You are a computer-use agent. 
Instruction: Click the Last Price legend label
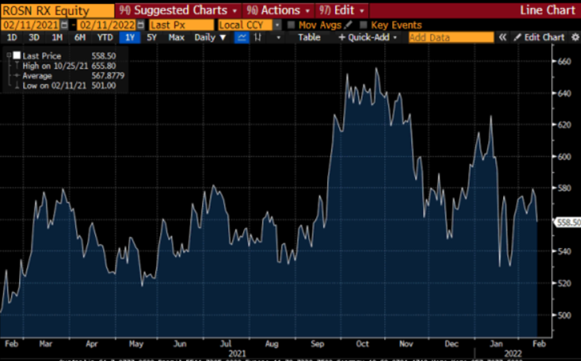click(x=42, y=56)
